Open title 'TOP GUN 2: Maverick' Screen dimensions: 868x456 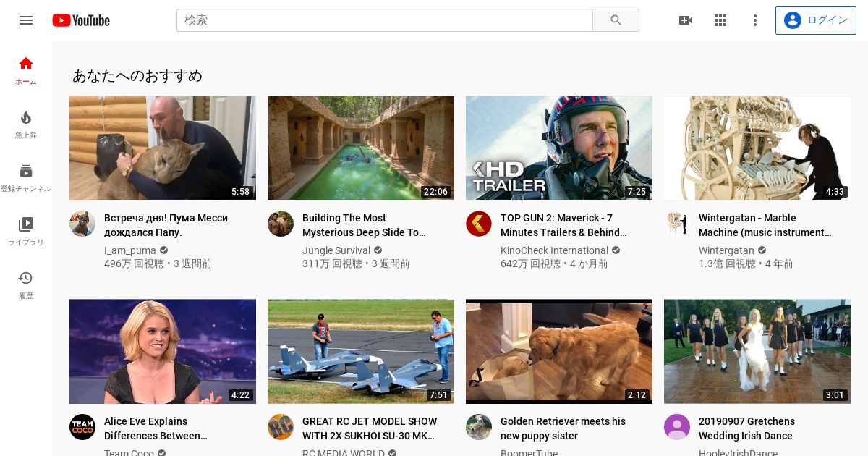pos(563,225)
